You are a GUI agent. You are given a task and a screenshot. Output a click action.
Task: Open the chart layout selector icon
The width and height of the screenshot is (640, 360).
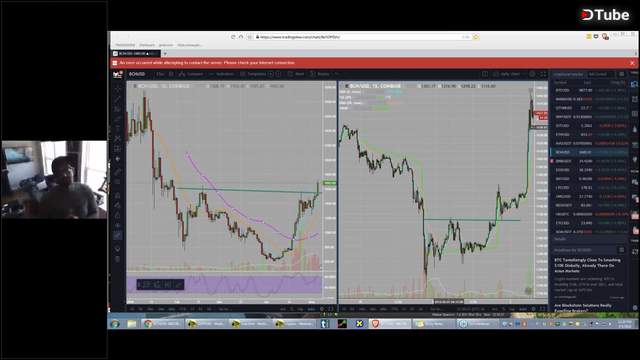tap(485, 74)
